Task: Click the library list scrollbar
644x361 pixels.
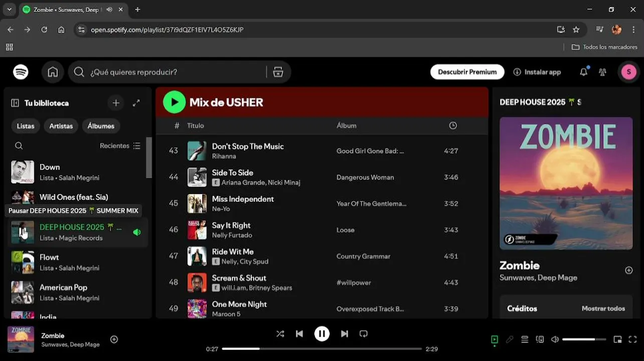Action: click(148, 157)
